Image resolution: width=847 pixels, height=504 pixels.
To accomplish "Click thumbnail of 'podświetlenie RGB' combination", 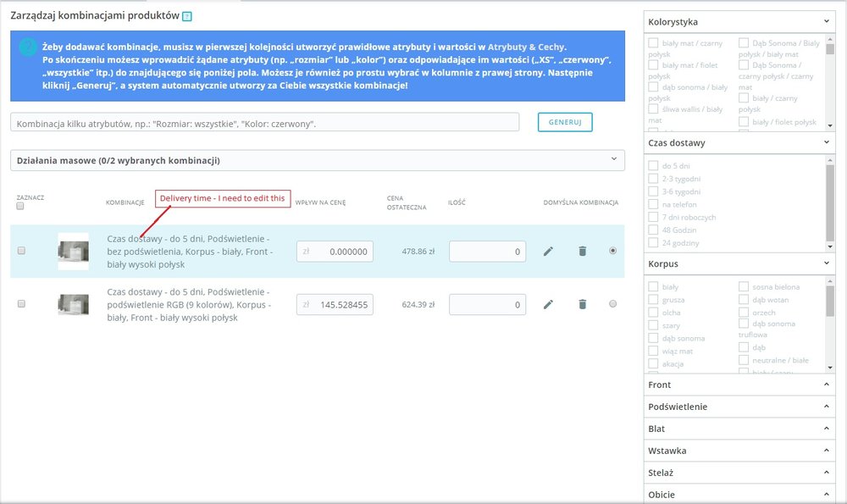I will [74, 304].
